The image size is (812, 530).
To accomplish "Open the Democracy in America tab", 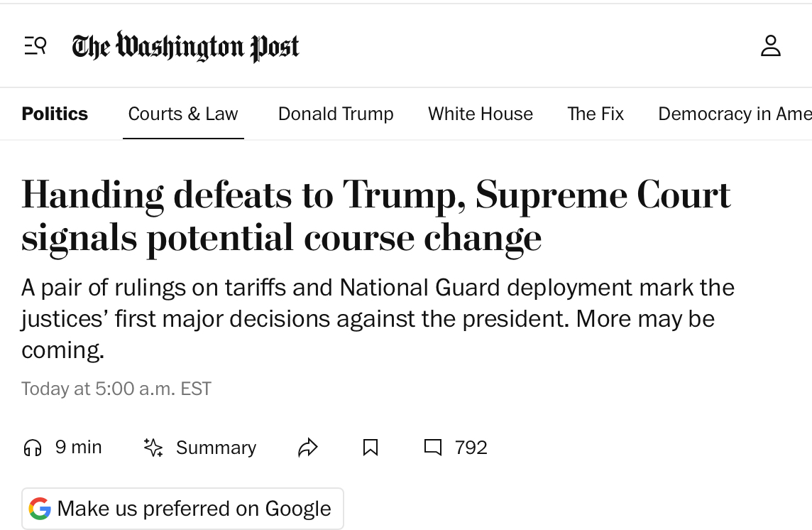I will click(x=734, y=114).
